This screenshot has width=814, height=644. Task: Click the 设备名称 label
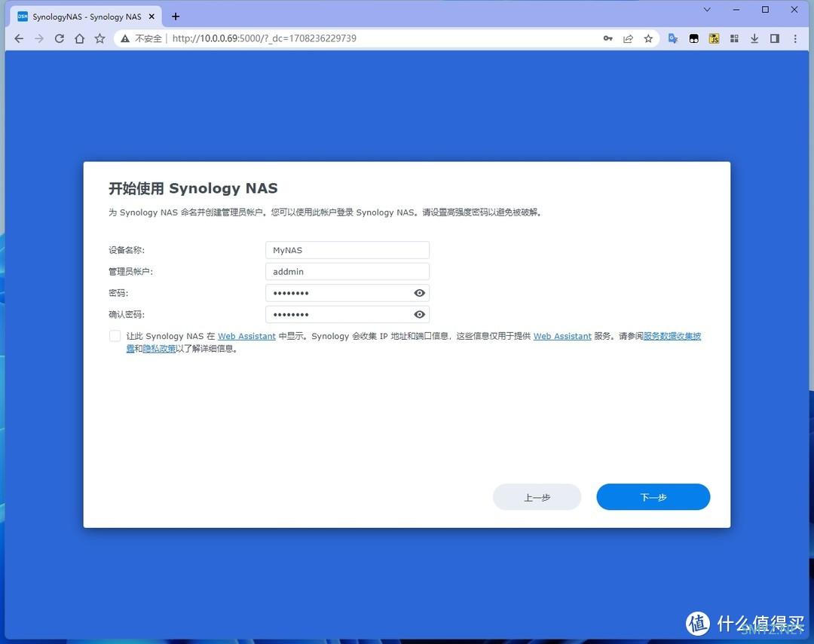click(x=127, y=250)
